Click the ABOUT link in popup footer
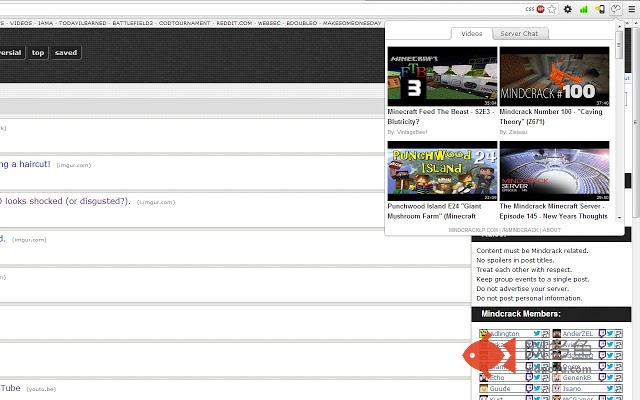 (551, 229)
